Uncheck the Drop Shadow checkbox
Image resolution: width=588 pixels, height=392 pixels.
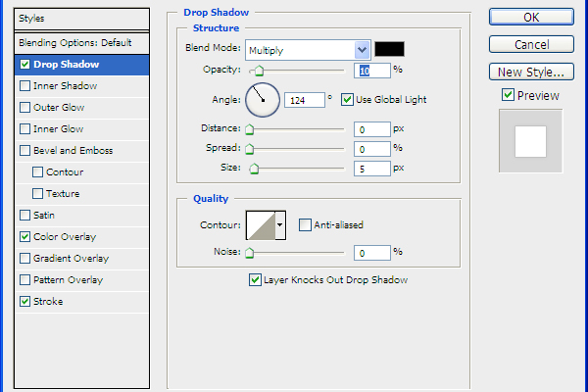click(24, 65)
